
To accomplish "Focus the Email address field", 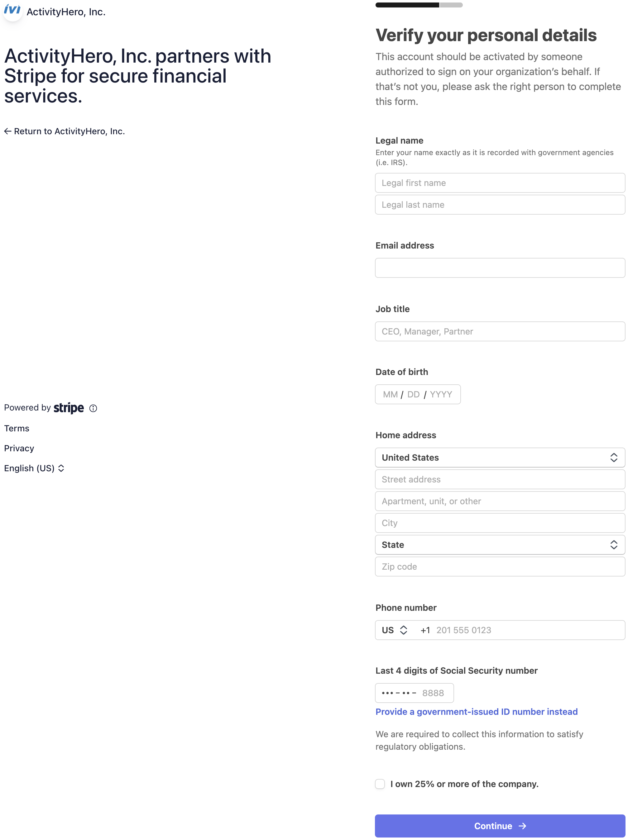I will pyautogui.click(x=500, y=268).
